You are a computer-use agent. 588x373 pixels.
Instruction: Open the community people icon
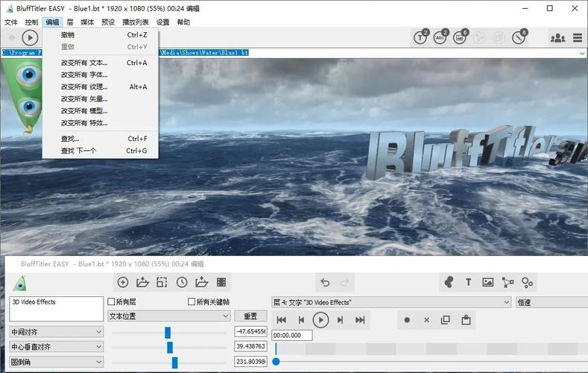(x=557, y=38)
